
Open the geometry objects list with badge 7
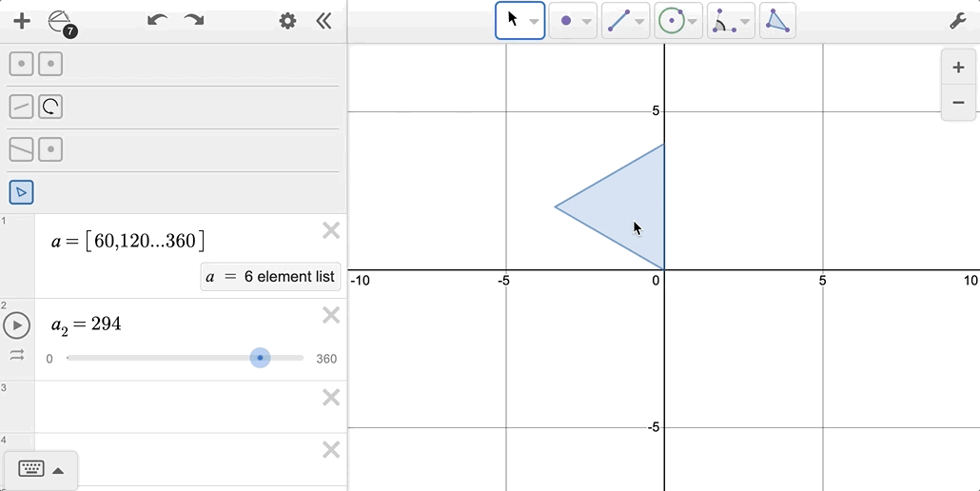[x=60, y=22]
